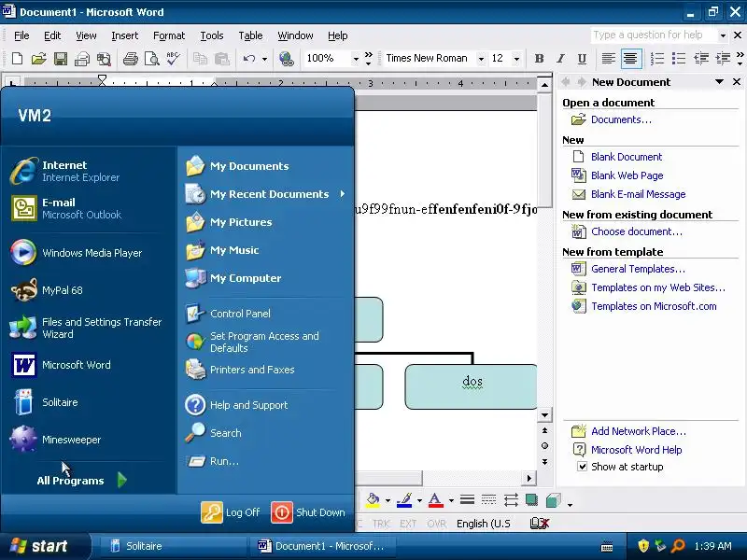Switch to Solitaire taskbar button
Image resolution: width=747 pixels, height=560 pixels.
173,546
